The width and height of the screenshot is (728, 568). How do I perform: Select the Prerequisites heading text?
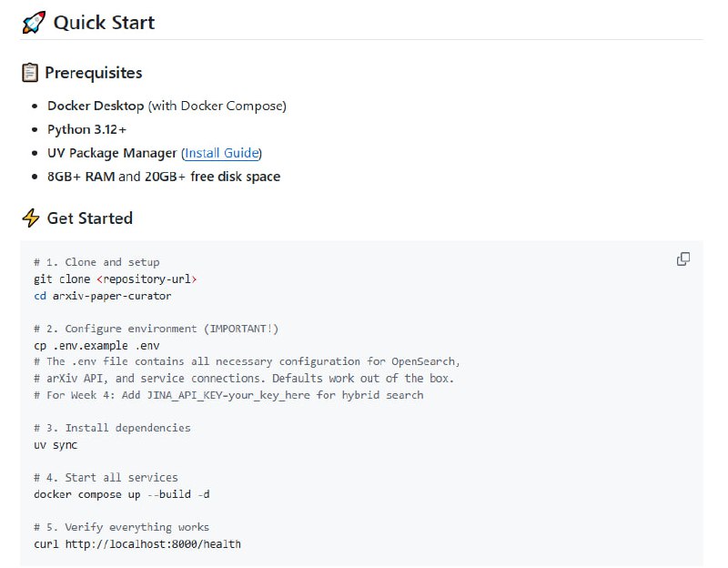[x=94, y=73]
